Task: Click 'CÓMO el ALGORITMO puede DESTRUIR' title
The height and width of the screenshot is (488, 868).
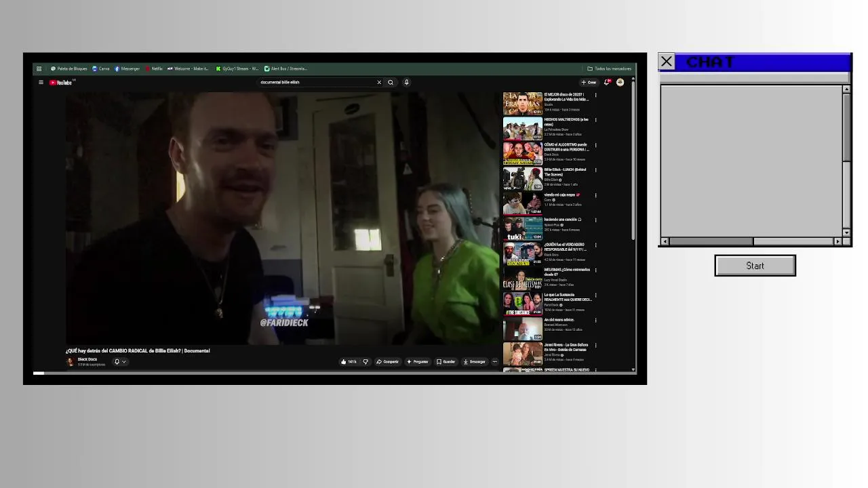Action: click(566, 147)
